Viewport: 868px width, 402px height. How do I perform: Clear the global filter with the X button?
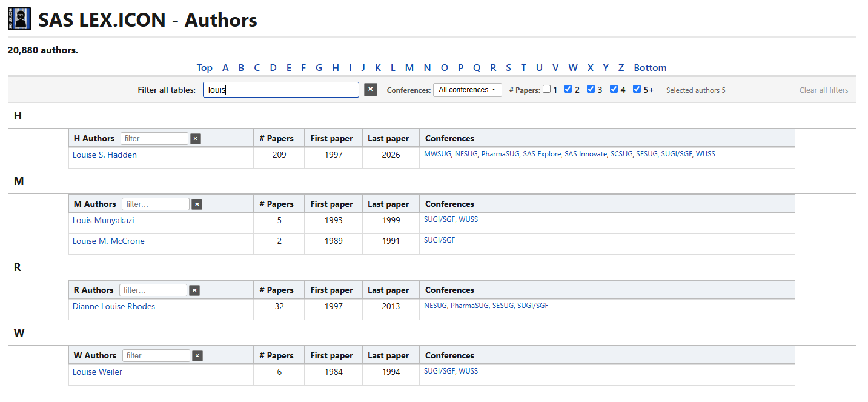coord(371,90)
